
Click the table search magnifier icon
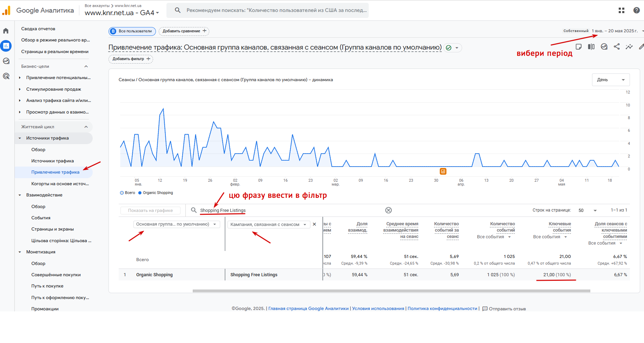point(193,210)
